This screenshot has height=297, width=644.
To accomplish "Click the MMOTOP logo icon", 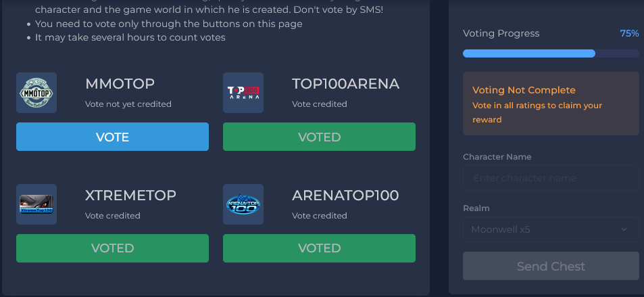I will coord(36,93).
